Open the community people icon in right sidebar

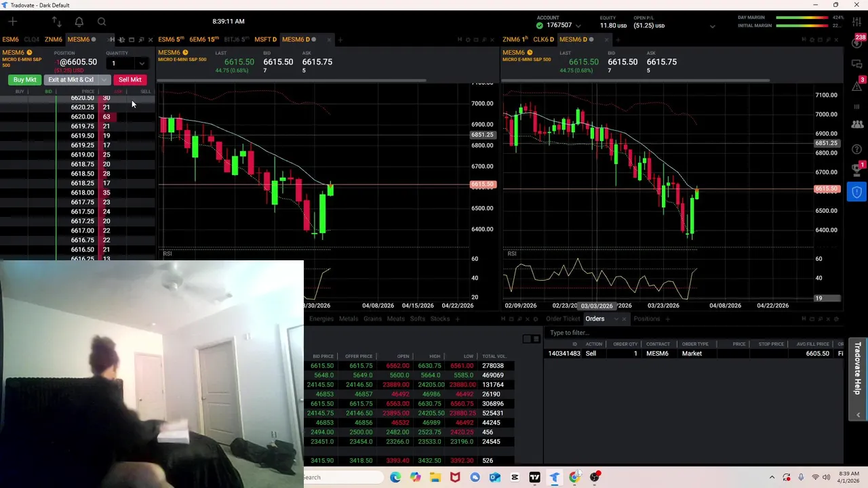click(x=857, y=125)
